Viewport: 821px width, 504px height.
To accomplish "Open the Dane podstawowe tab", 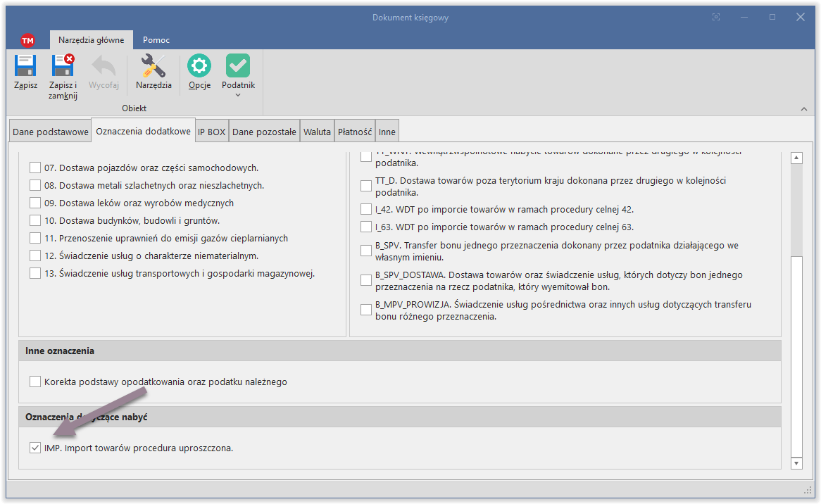I will coord(51,132).
